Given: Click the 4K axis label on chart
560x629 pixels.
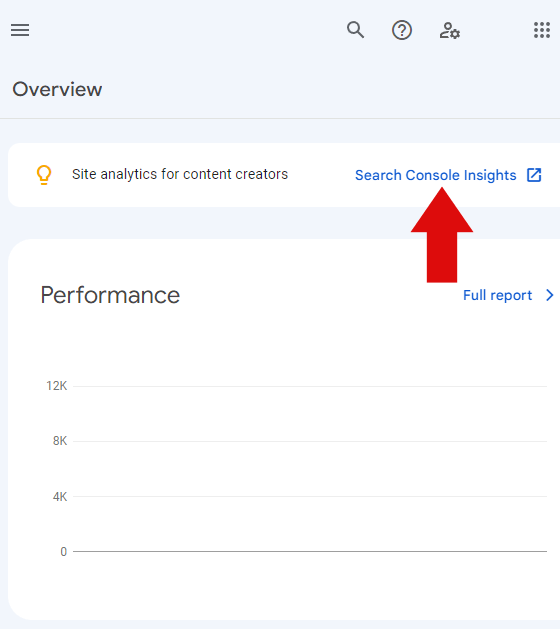Looking at the screenshot, I should (x=60, y=497).
